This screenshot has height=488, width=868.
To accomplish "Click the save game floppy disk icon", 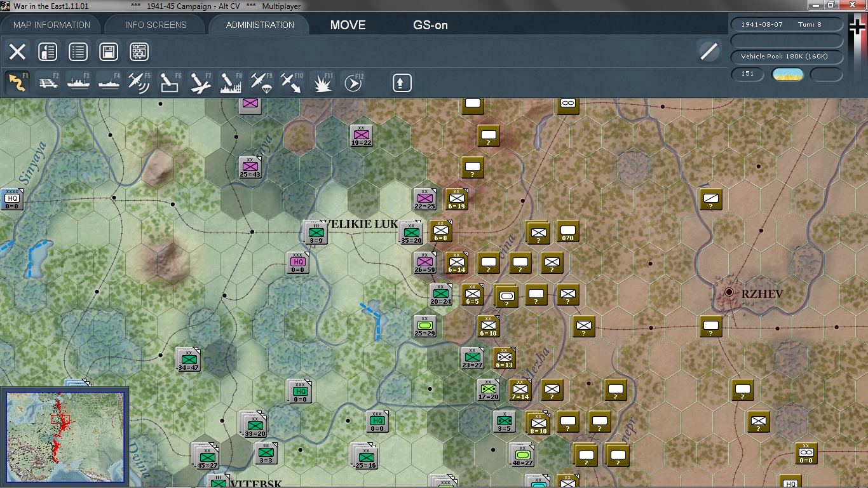I will (109, 52).
